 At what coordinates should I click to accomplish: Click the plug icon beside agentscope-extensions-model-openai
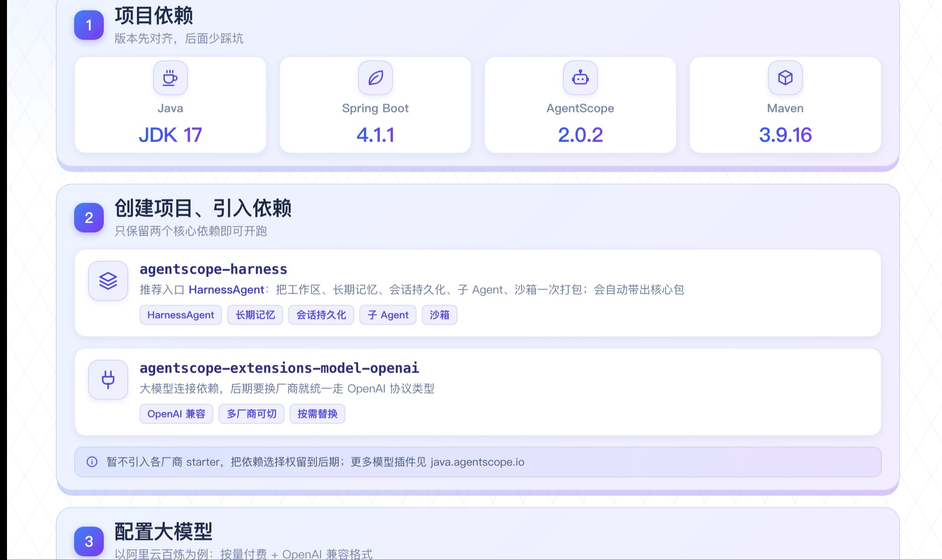click(108, 380)
